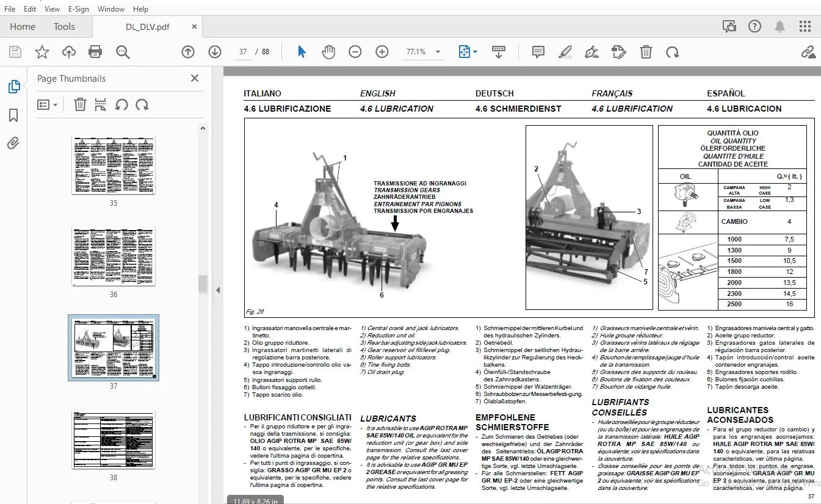The width and height of the screenshot is (821, 504).
Task: Delete selected thumbnail pages via trash
Action: pyautogui.click(x=80, y=104)
